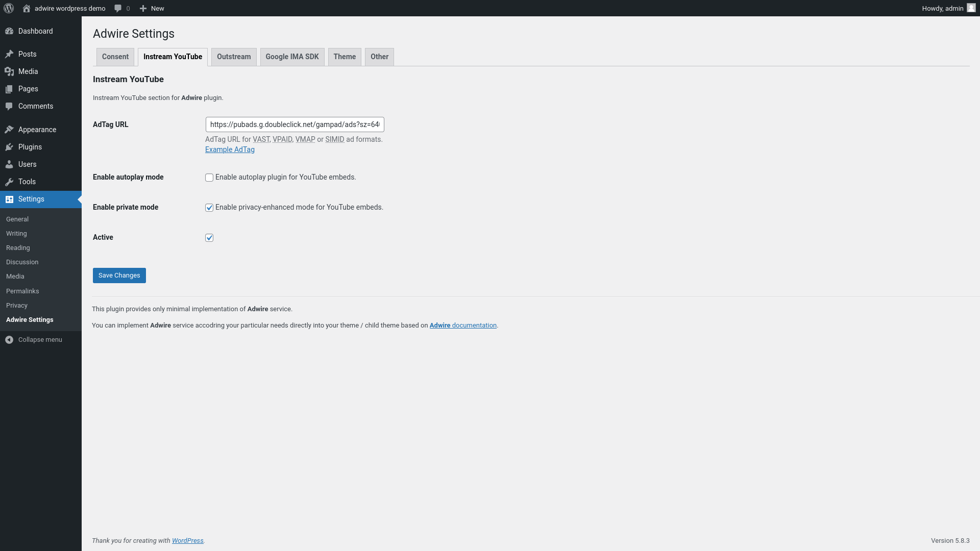Viewport: 980px width, 551px height.
Task: Switch to Outstream tab
Action: [234, 57]
